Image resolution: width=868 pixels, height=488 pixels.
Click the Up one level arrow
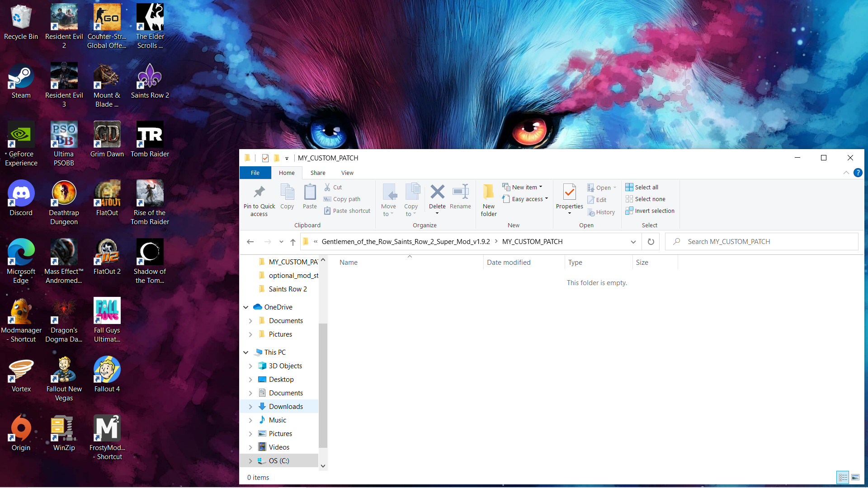click(x=292, y=242)
